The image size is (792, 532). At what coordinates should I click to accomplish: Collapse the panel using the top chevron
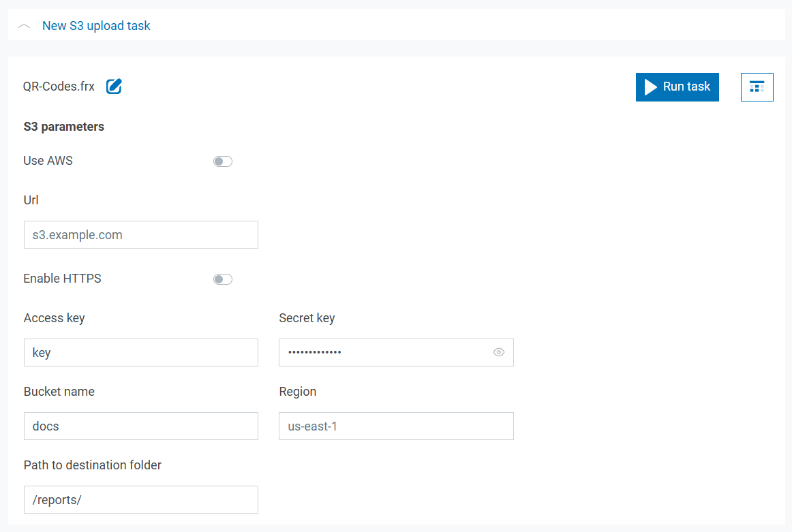tap(25, 26)
